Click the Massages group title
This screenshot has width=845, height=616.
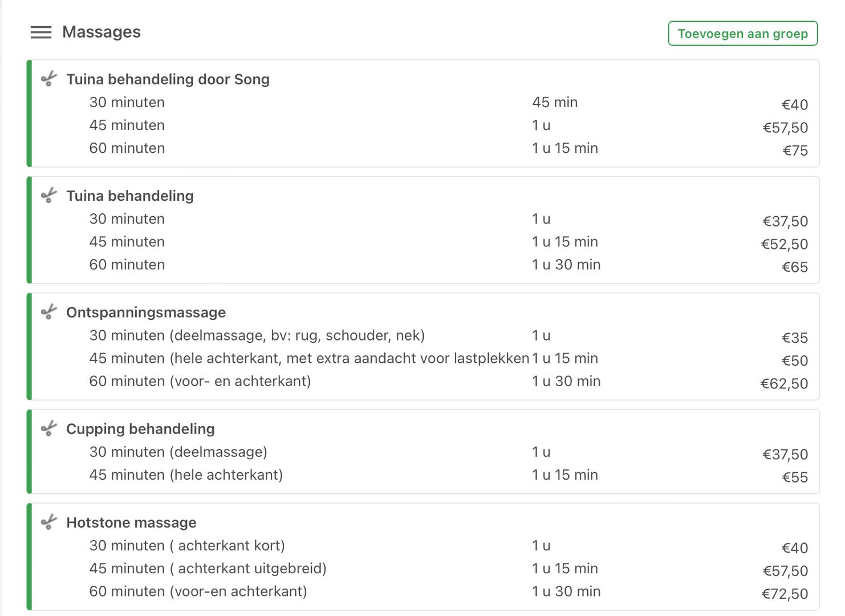pyautogui.click(x=101, y=32)
